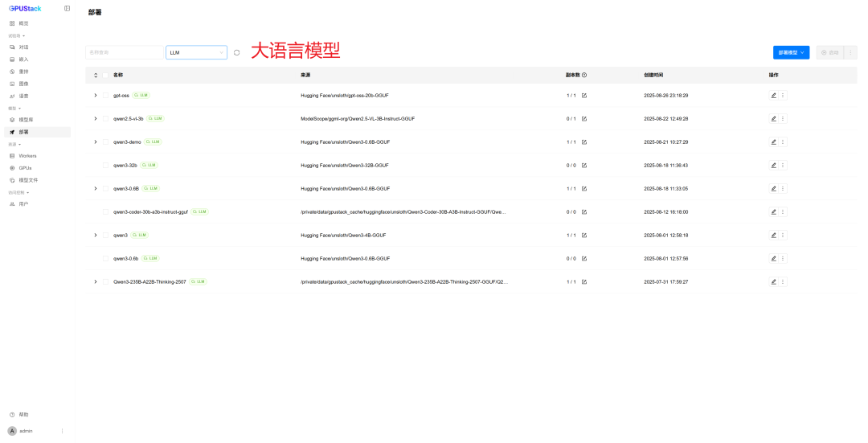
Task: Expand the qwen2.5-vl-3b row
Action: [x=95, y=118]
